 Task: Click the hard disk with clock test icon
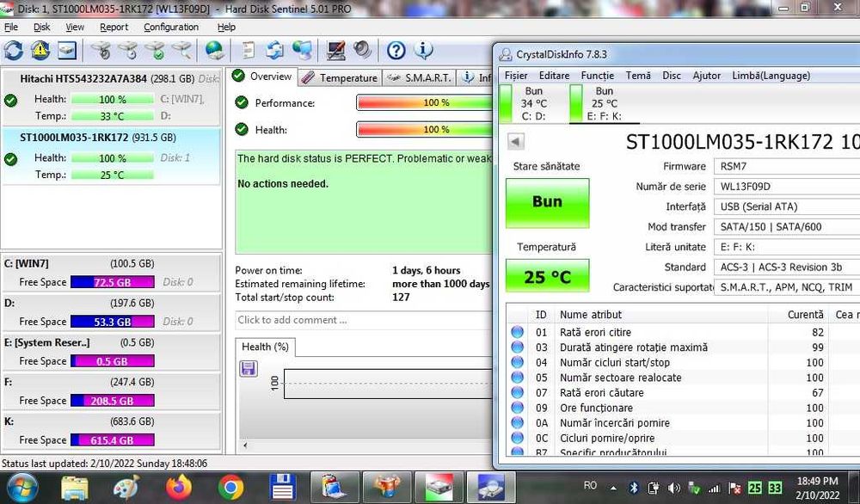pos(128,51)
